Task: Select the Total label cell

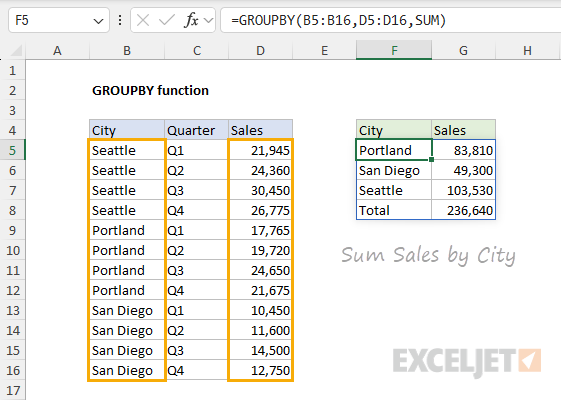Action: [394, 210]
